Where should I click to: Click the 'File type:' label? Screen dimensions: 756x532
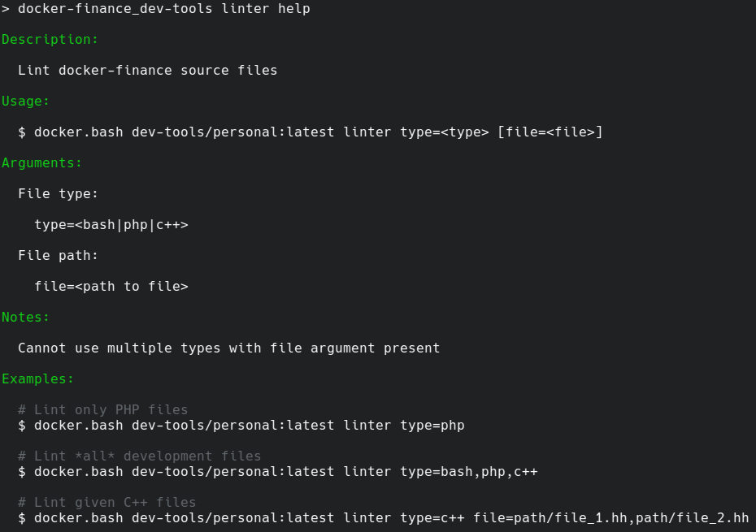pos(58,193)
